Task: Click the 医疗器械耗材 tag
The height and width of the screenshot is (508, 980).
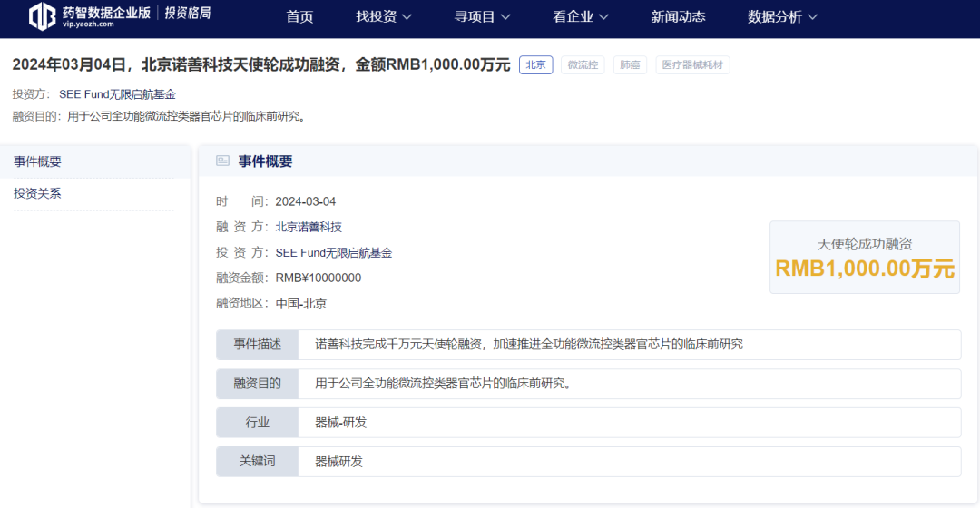Action: click(x=692, y=65)
